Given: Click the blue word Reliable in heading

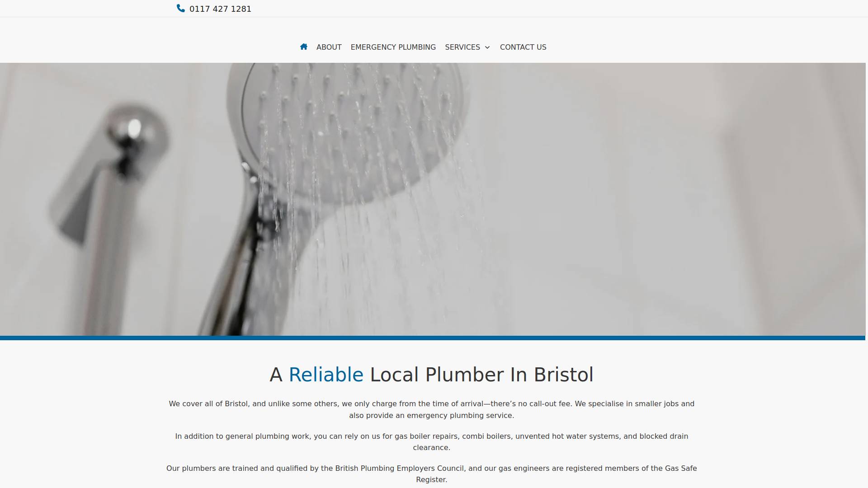Looking at the screenshot, I should point(326,375).
